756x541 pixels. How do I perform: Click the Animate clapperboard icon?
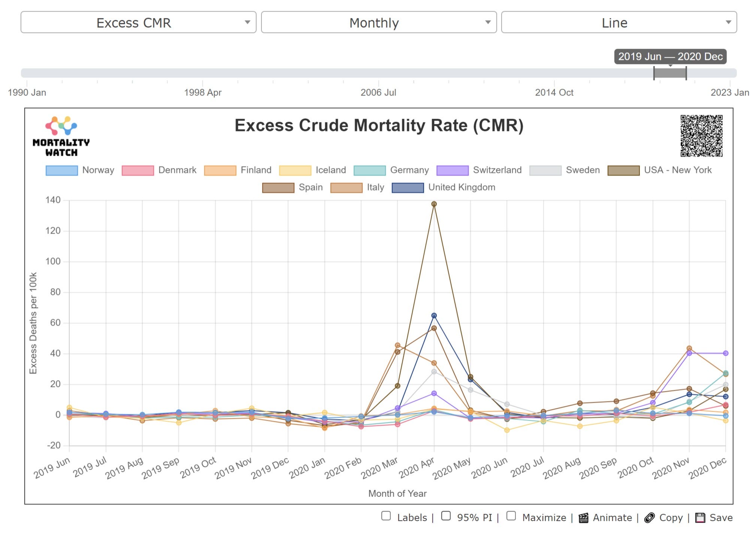[583, 518]
